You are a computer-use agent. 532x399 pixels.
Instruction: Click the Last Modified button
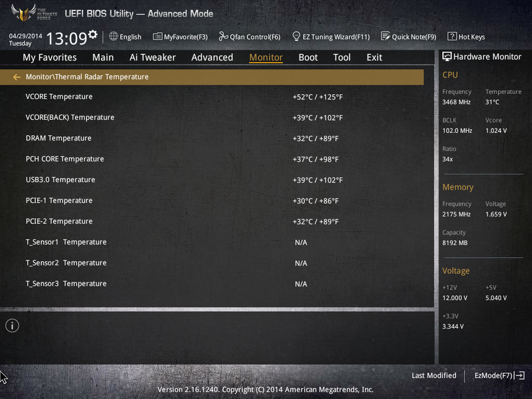(434, 375)
